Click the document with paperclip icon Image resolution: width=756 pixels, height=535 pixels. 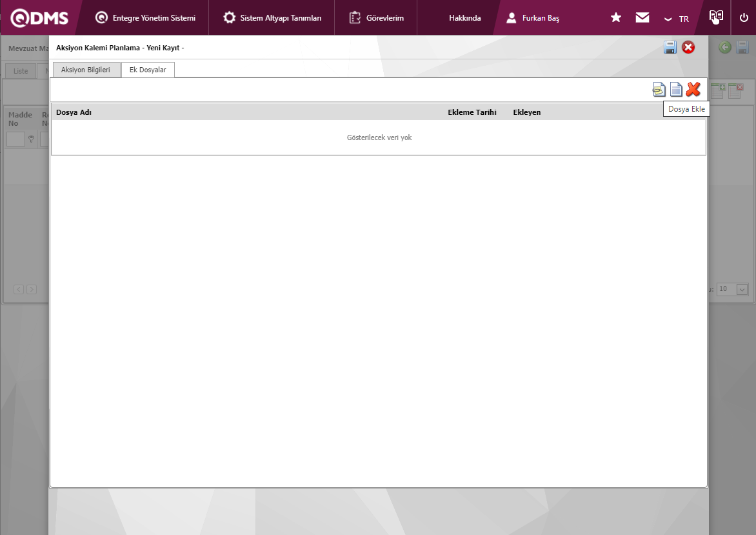[x=659, y=89]
